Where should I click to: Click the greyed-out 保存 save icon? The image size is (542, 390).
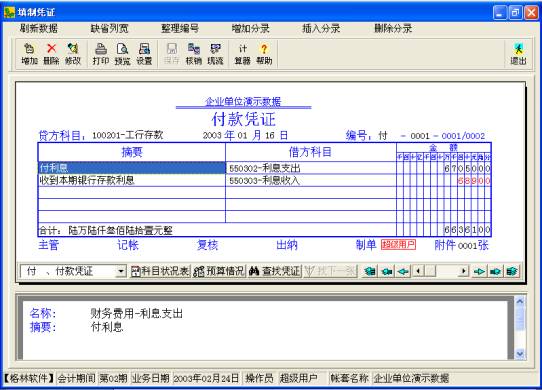(172, 54)
